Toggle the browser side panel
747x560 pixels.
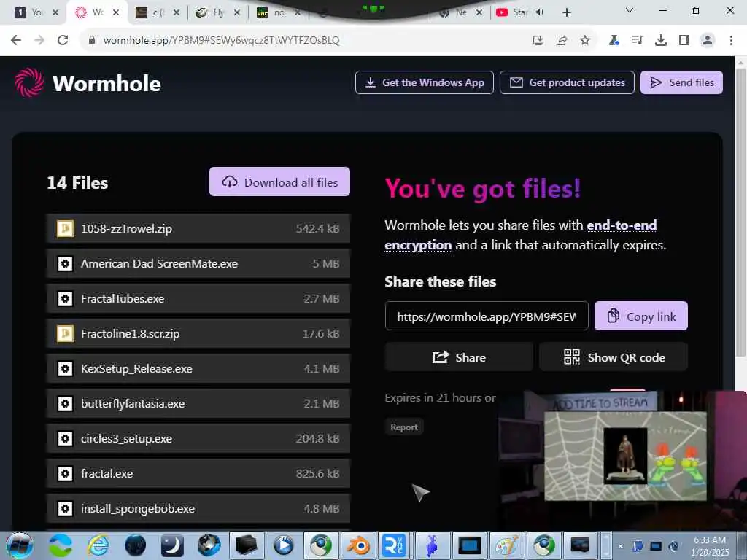[x=684, y=41]
